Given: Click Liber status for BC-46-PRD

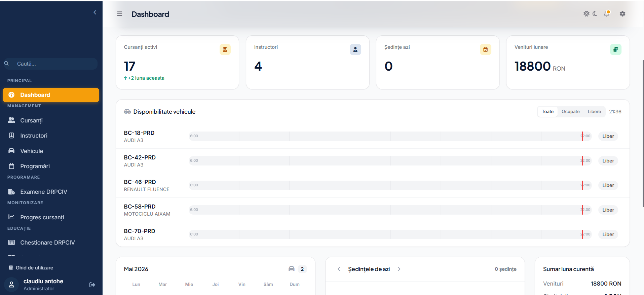Looking at the screenshot, I should [x=608, y=185].
